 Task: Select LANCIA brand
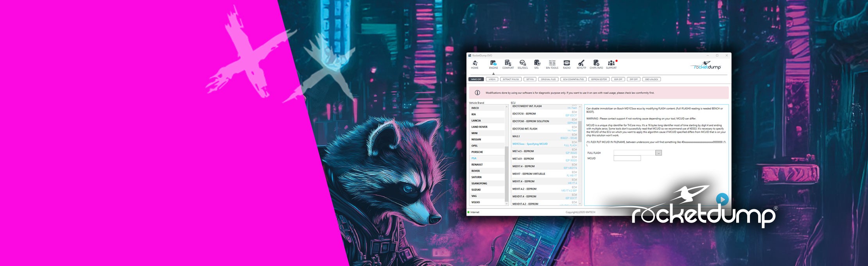pos(487,120)
